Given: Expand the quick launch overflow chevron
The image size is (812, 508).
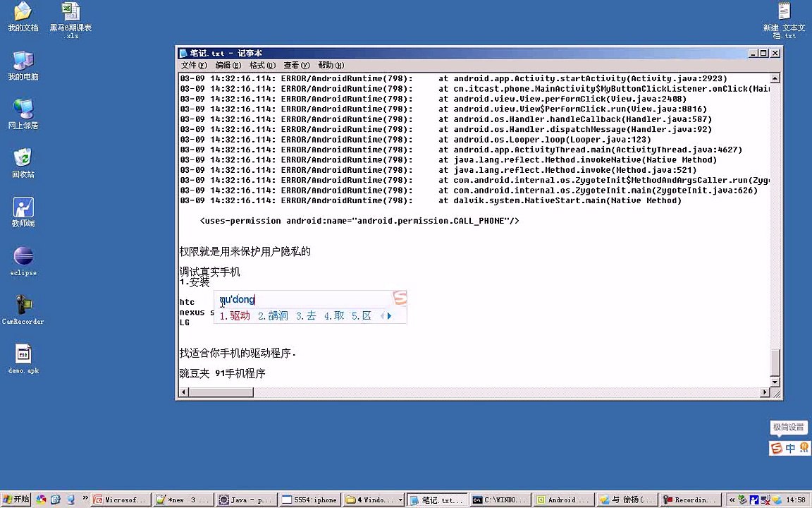Looking at the screenshot, I should pos(85,497).
